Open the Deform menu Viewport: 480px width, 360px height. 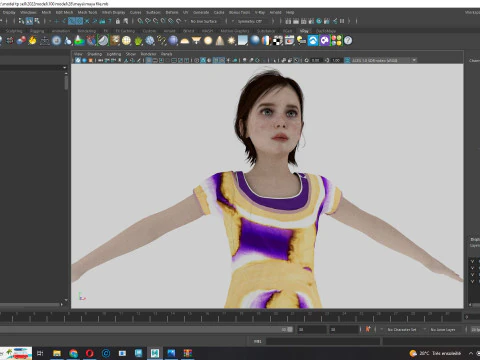point(172,12)
